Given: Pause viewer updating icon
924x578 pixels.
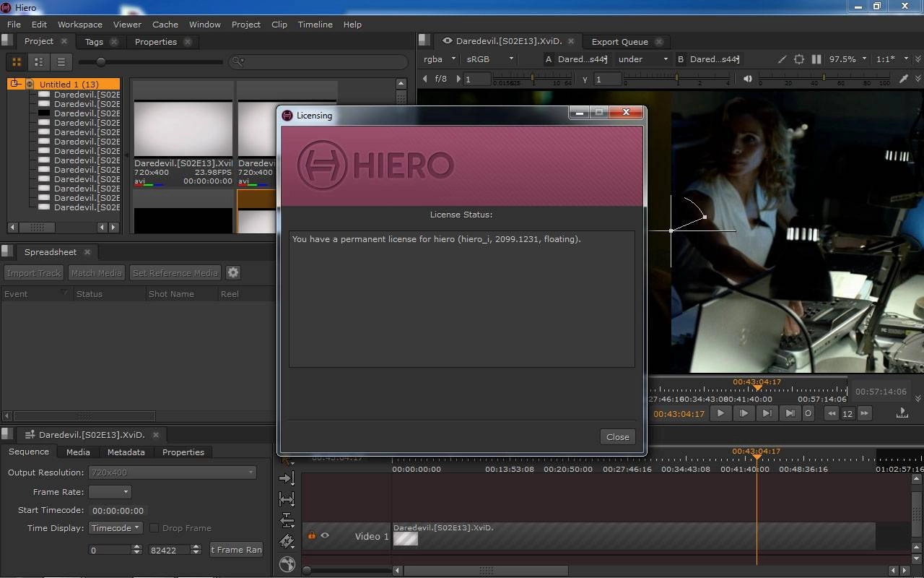Looking at the screenshot, I should (816, 59).
